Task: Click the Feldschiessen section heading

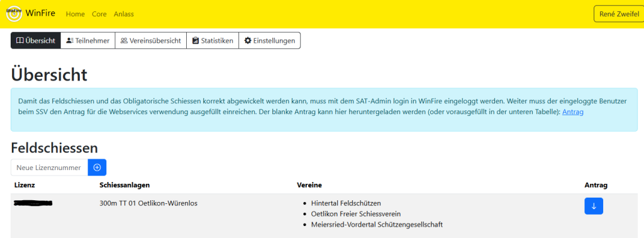Action: pyautogui.click(x=54, y=148)
